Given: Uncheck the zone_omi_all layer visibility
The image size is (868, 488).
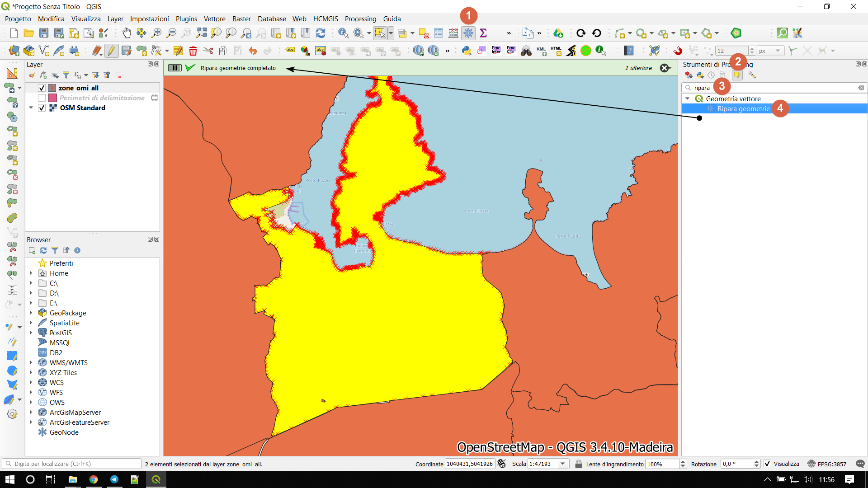Looking at the screenshot, I should (42, 88).
